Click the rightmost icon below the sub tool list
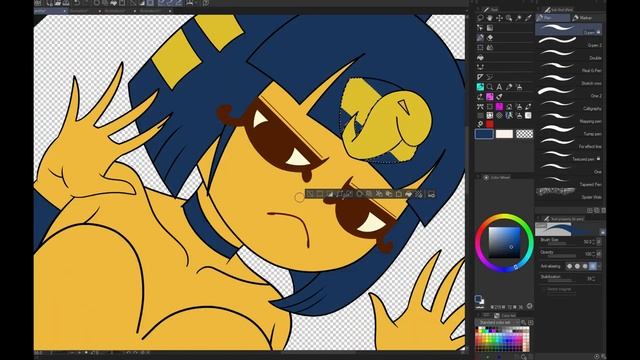This screenshot has height=360, width=640. (x=604, y=210)
